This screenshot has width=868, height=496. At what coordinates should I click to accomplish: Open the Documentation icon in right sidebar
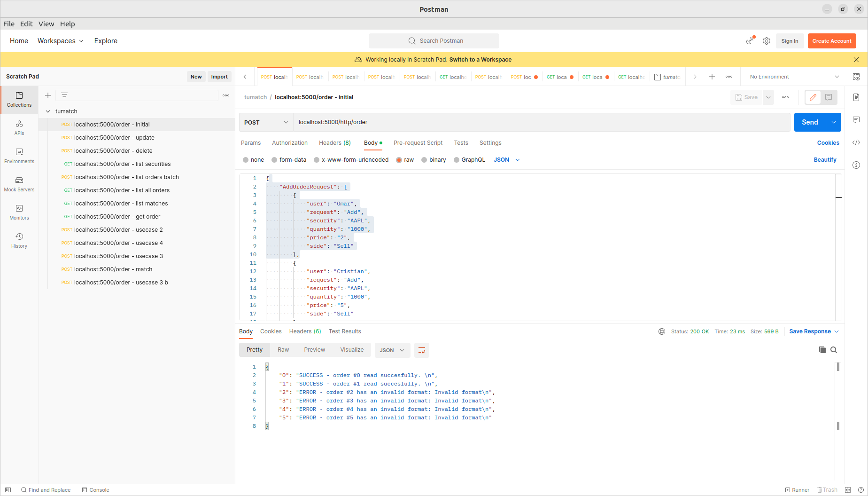click(856, 97)
